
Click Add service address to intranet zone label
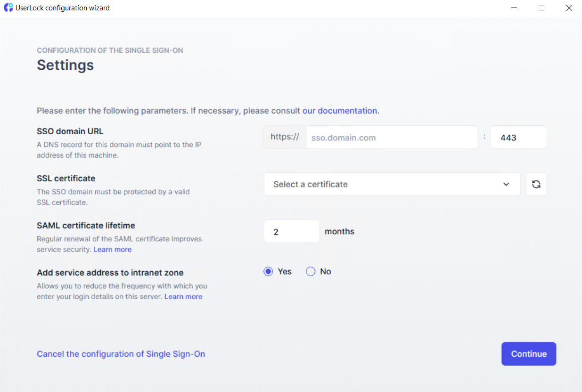tap(110, 273)
